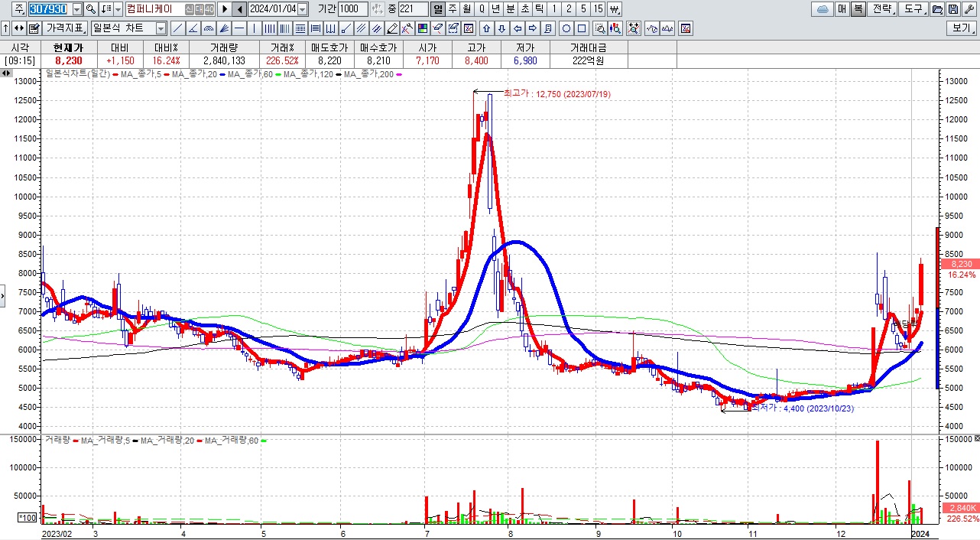980x540 pixels.
Task: Select the 1 interval button
Action: [x=554, y=9]
